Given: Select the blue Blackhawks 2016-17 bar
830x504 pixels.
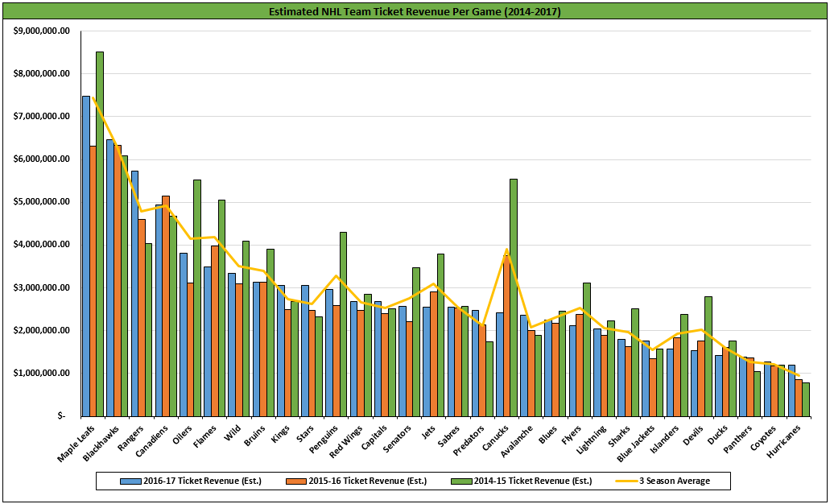Looking at the screenshot, I should (x=110, y=278).
